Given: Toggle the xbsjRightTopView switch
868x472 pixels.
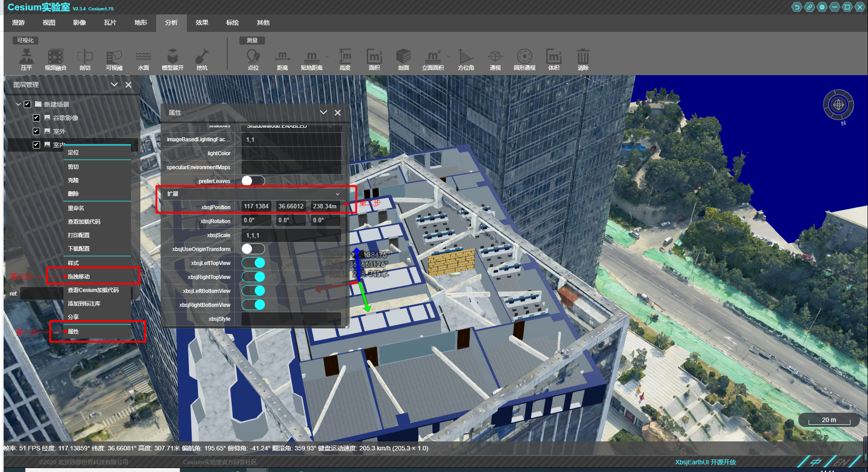Looking at the screenshot, I should (x=253, y=277).
